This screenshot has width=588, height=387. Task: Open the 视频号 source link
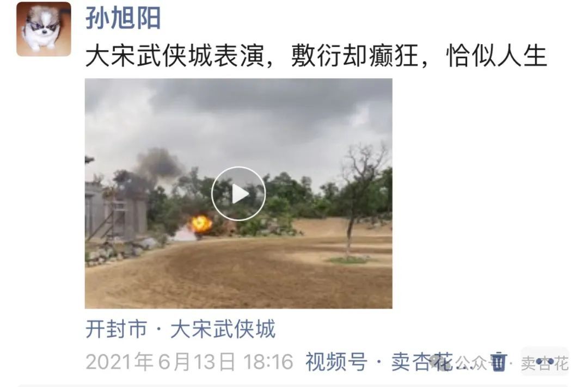click(x=336, y=362)
